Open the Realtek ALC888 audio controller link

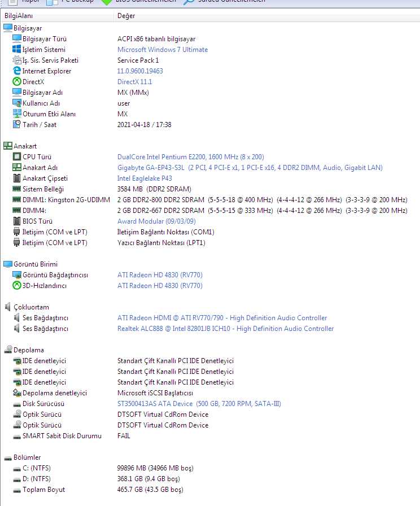(225, 329)
